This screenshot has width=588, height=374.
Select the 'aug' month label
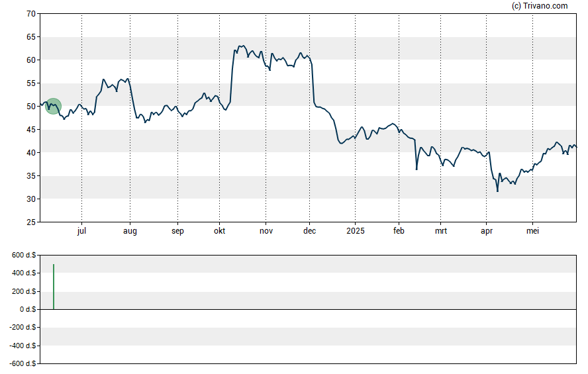[x=130, y=231]
